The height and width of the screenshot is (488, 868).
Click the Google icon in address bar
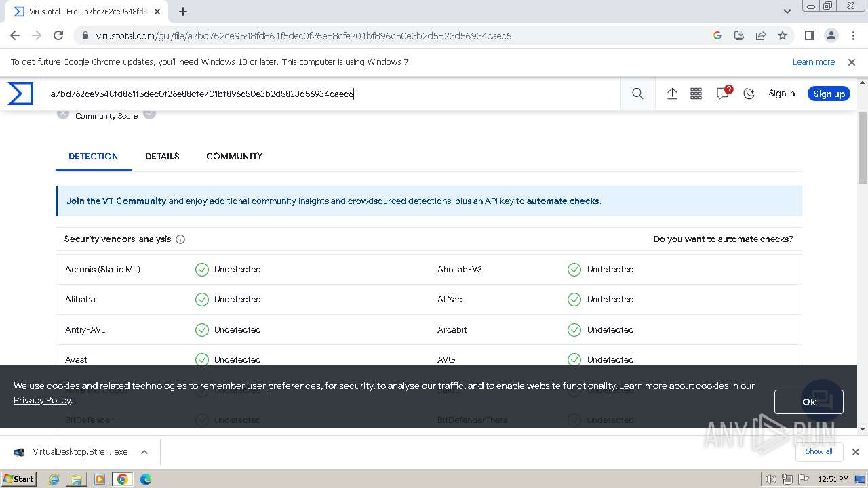coord(717,36)
